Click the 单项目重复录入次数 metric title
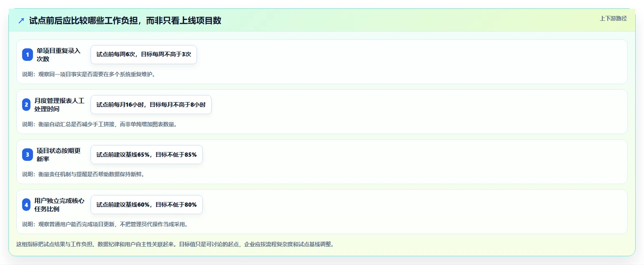This screenshot has height=265, width=644. (x=58, y=55)
